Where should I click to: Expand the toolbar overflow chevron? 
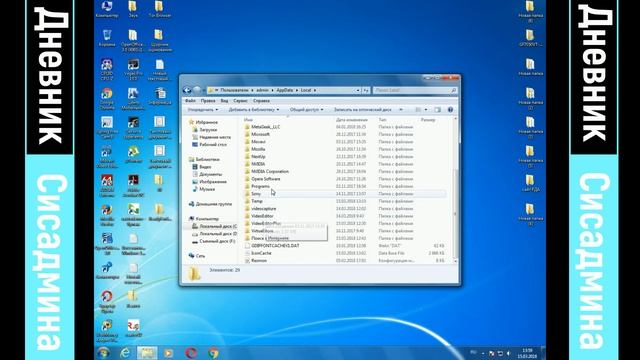(x=401, y=110)
